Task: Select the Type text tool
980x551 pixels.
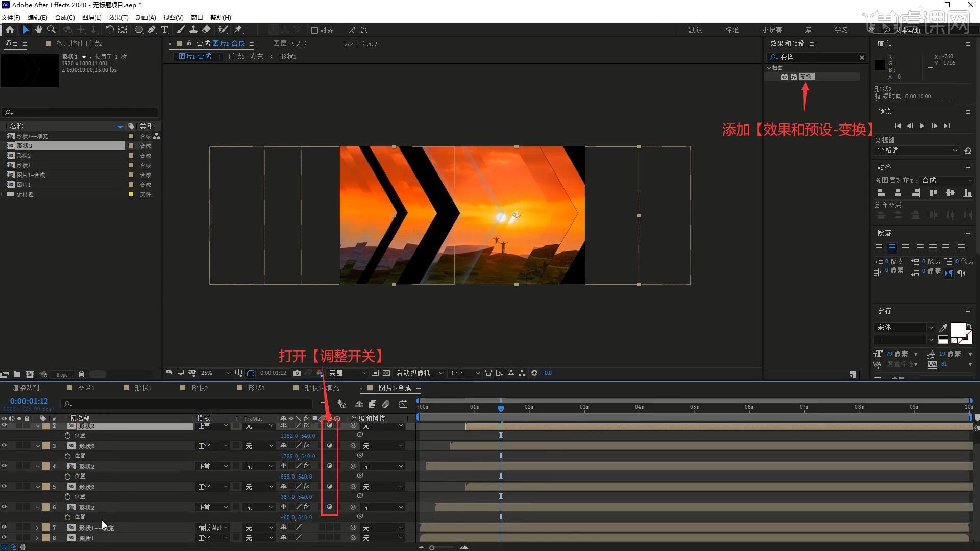Action: click(164, 30)
